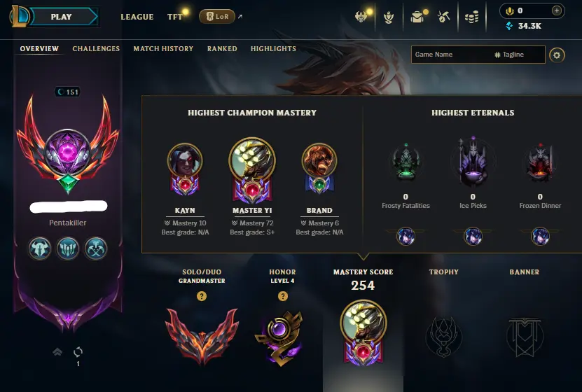The image size is (582, 392).
Task: Select the empty Trophy slot
Action: [x=443, y=337]
